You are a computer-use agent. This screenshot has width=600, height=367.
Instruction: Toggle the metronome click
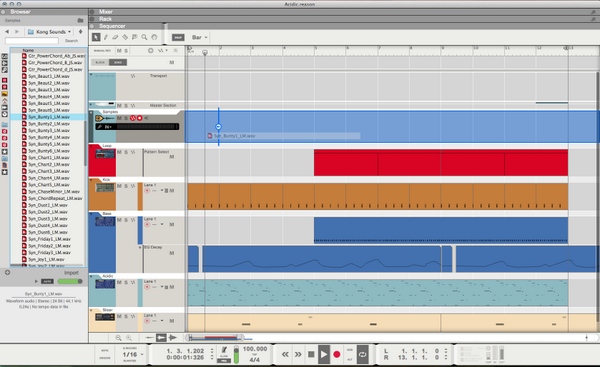[224, 350]
